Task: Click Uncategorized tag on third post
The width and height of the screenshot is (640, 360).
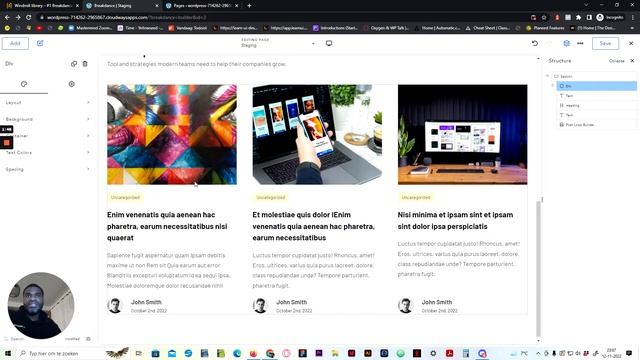Action: (x=416, y=198)
